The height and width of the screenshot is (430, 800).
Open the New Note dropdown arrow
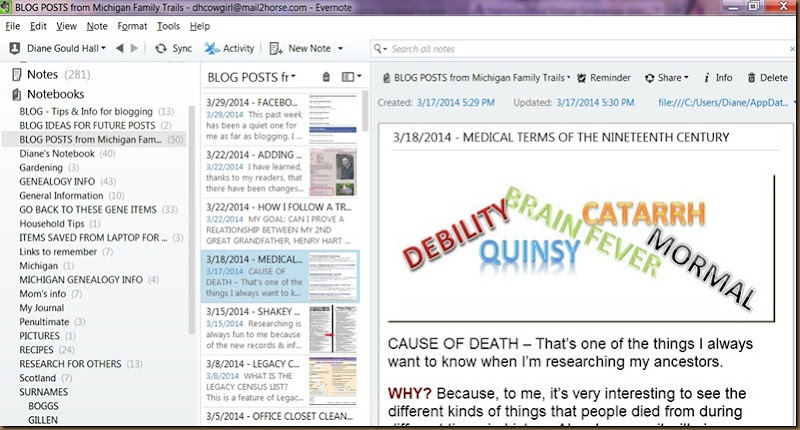click(340, 49)
